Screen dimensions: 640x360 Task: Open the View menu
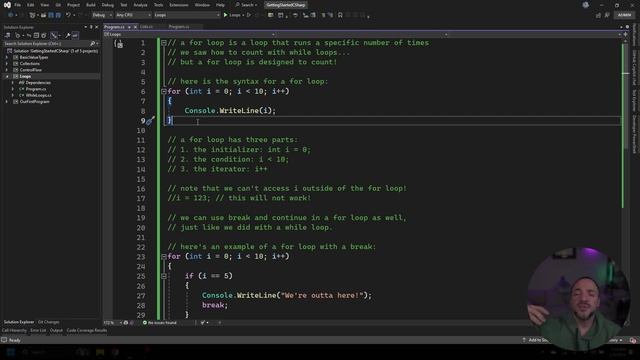tap(44, 5)
